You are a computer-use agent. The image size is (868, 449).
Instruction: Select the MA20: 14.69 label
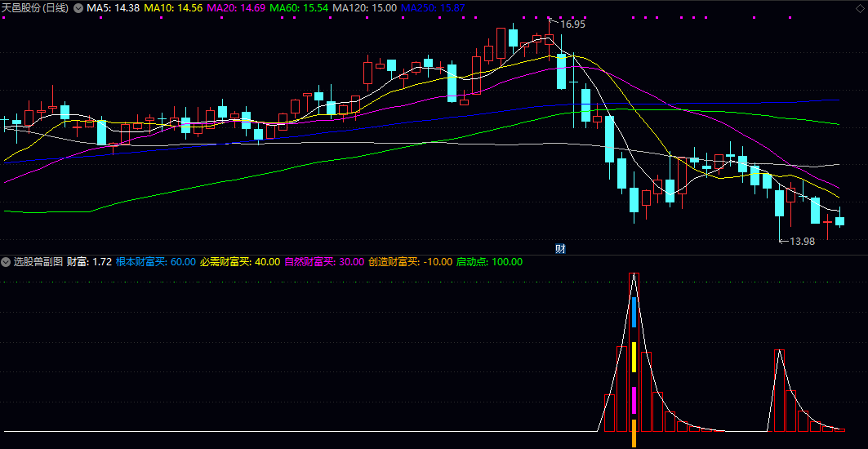(x=236, y=8)
